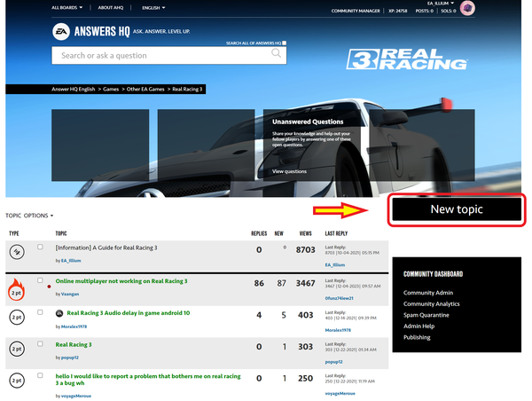This screenshot has height=401, width=532.
Task: Select Real Racing 3 breadcrumb
Action: pyautogui.click(x=187, y=89)
